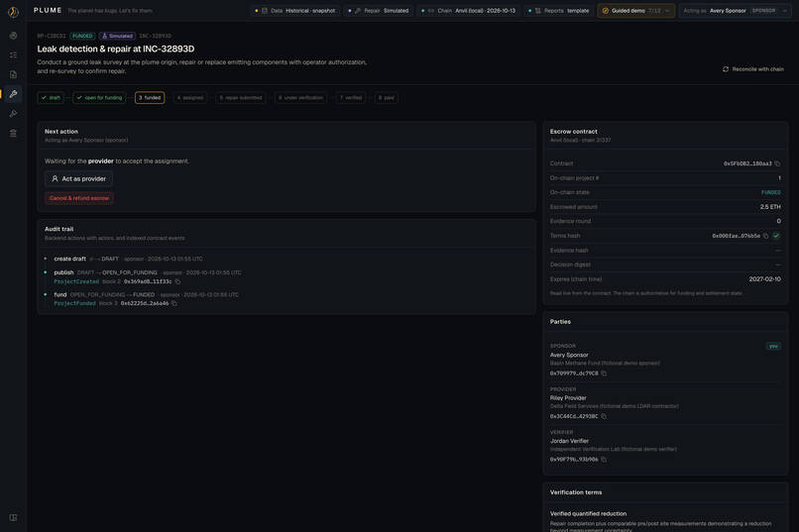Click the INC-32893D incident link
The image size is (799, 532).
(156, 36)
